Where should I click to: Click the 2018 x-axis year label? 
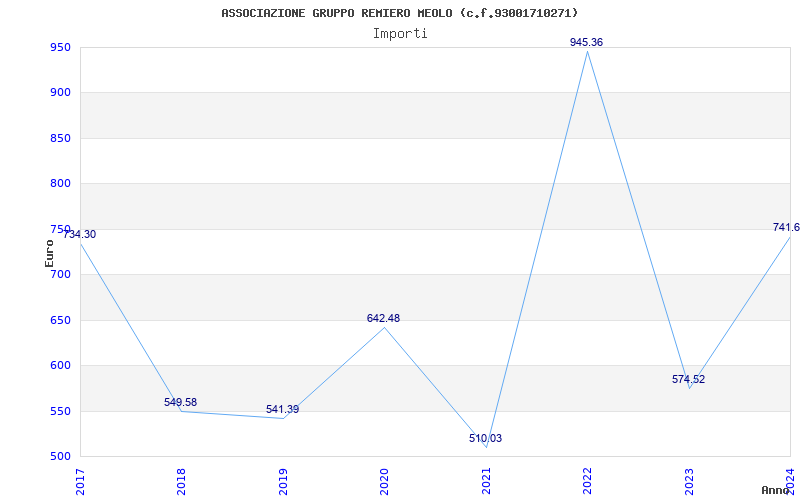[182, 482]
